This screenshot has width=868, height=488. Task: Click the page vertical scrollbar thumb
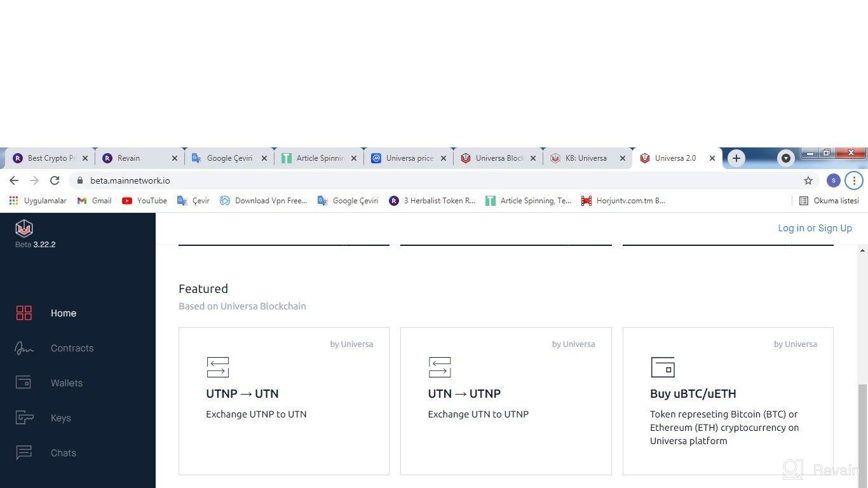[x=862, y=436]
